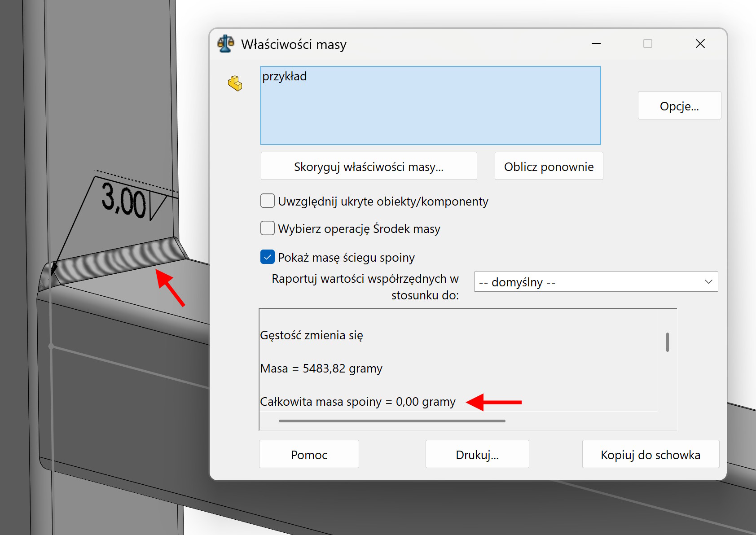Click the yellow part icon beside selection box
Image resolution: width=756 pixels, height=535 pixels.
tap(235, 83)
